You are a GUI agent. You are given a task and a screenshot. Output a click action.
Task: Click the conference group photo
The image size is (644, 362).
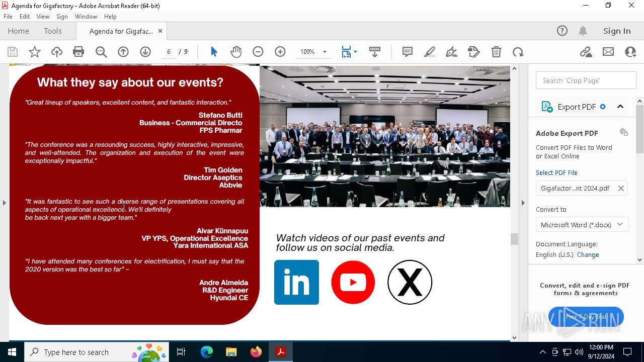point(385,136)
